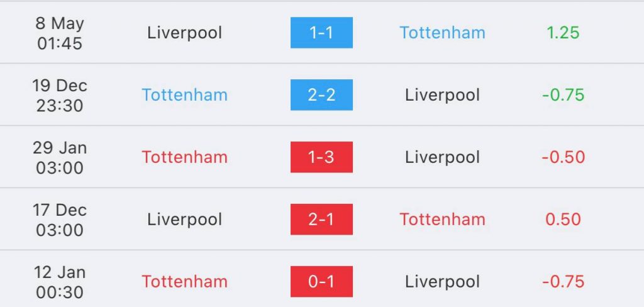Select the red 1-3 score box

[x=321, y=157]
